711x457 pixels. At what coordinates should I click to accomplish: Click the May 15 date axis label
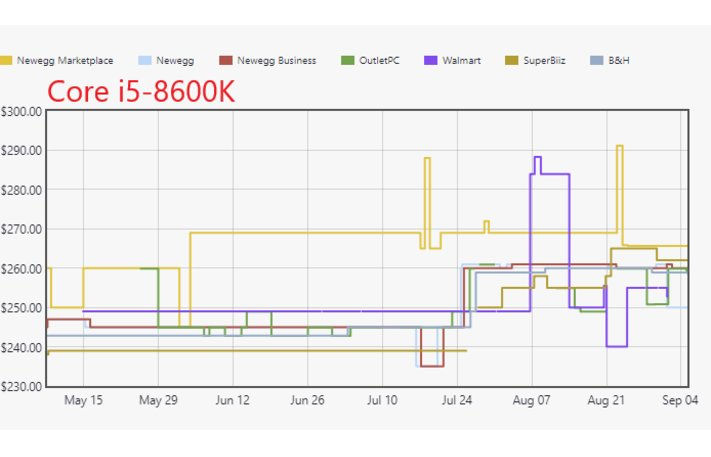click(x=83, y=400)
